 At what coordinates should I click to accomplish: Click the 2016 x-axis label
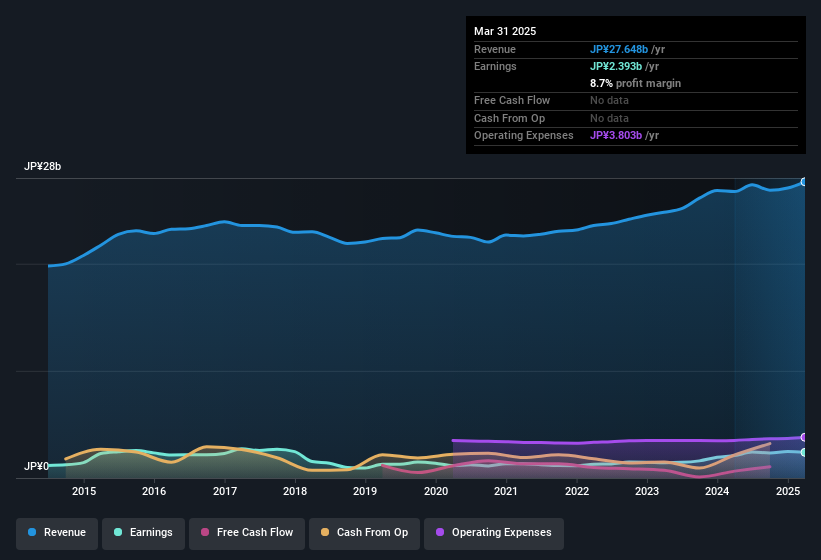154,491
